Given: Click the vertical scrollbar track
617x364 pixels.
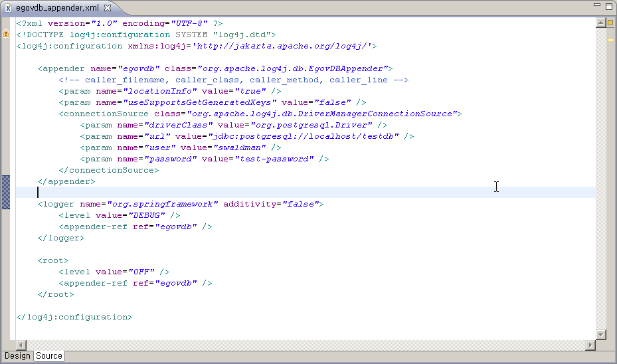Looking at the screenshot, I should coord(600,199).
